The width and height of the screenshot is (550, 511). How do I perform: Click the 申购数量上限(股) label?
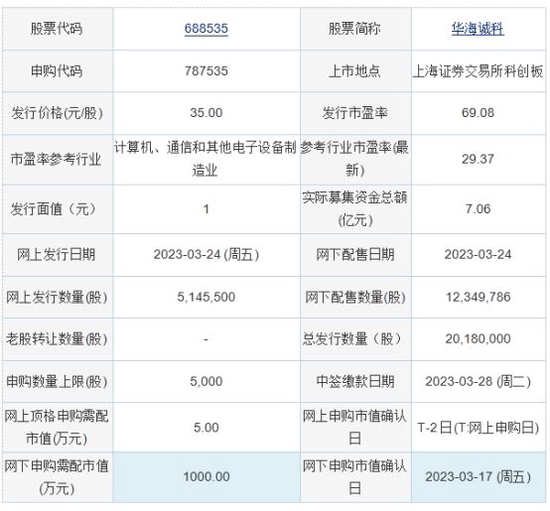coord(57,382)
